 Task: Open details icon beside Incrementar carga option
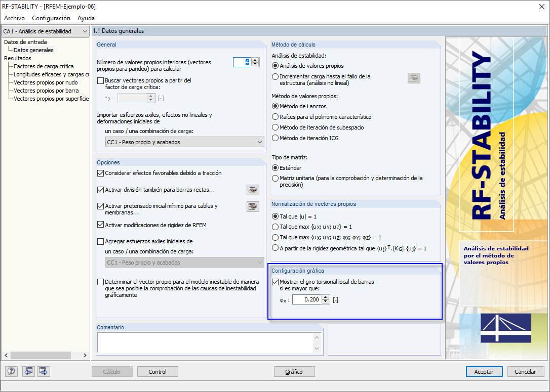coord(414,78)
